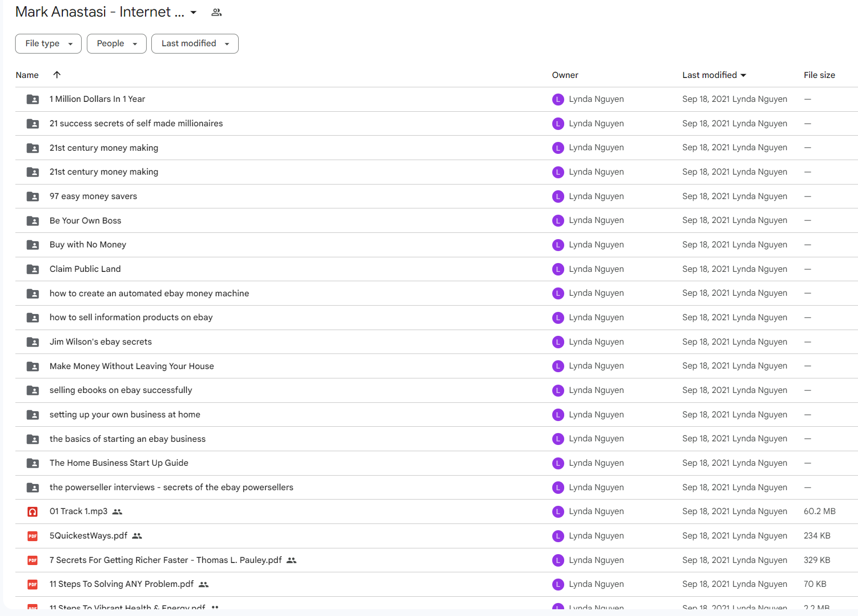The image size is (858, 616).
Task: Open selling ebooks on ebay successfully name
Action: (x=121, y=390)
